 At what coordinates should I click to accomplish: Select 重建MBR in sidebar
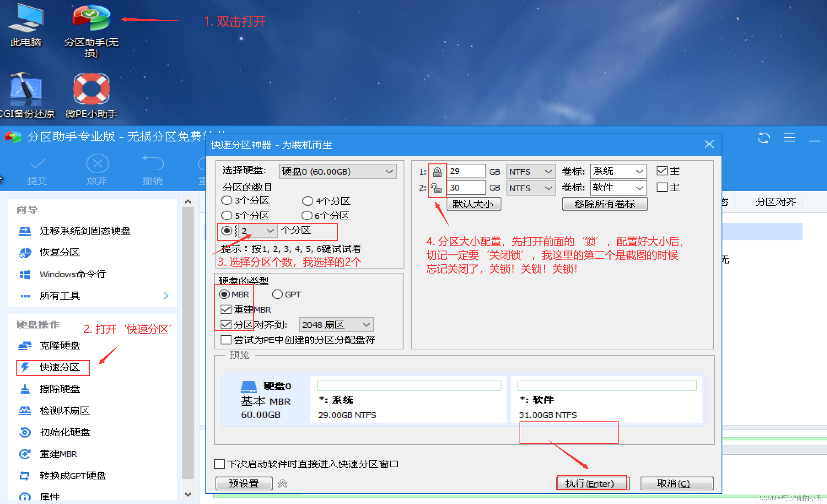pyautogui.click(x=48, y=454)
